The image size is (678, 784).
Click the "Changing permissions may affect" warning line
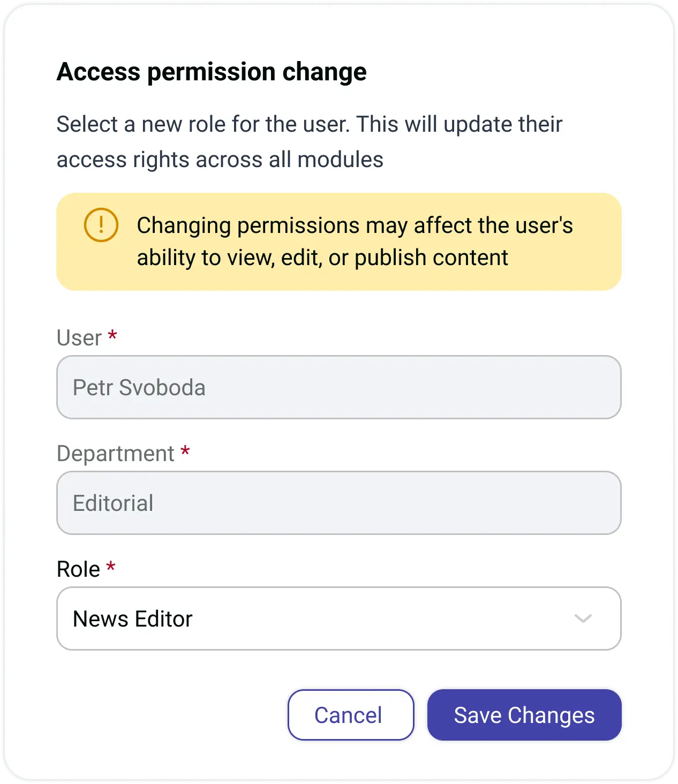pos(355,225)
